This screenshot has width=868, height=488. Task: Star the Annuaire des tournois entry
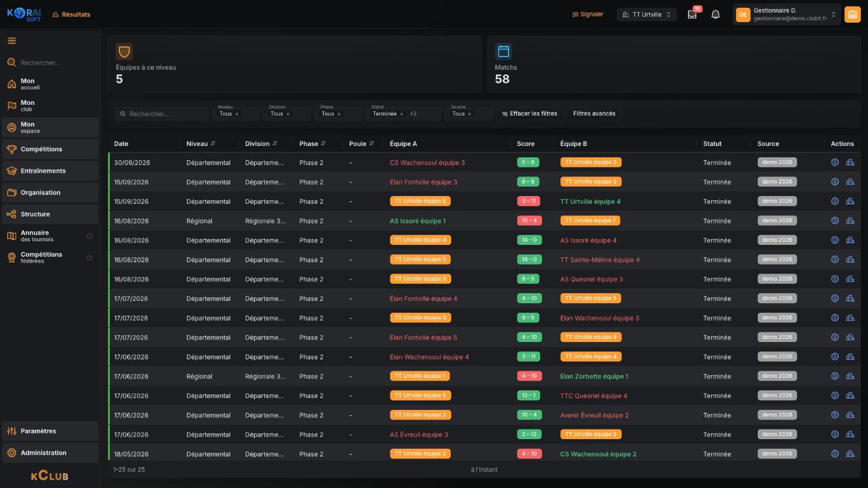[89, 236]
